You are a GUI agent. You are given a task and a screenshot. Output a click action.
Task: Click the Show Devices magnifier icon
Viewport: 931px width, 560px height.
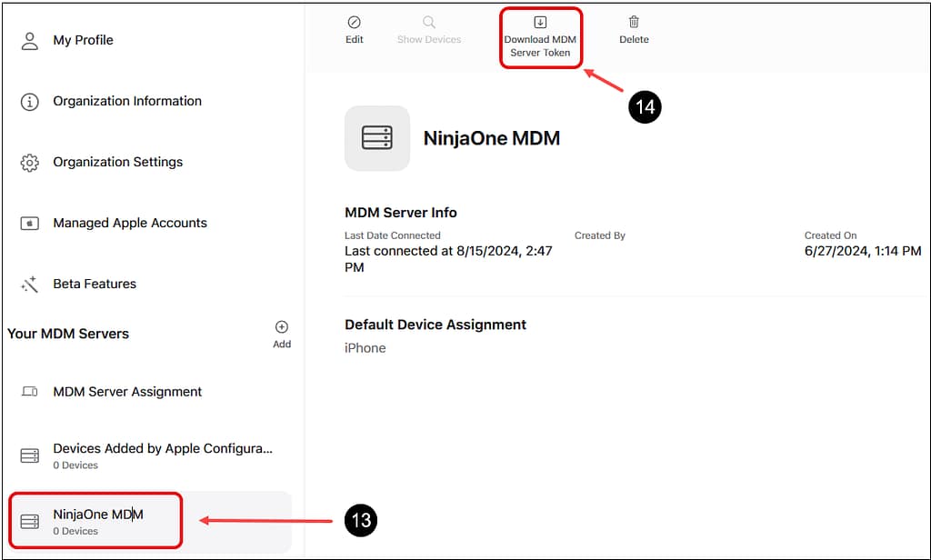point(429,22)
